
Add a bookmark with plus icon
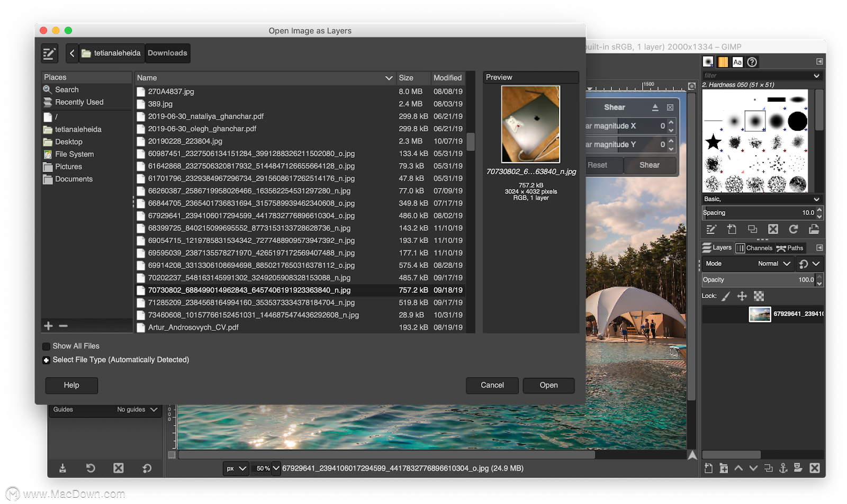click(49, 326)
